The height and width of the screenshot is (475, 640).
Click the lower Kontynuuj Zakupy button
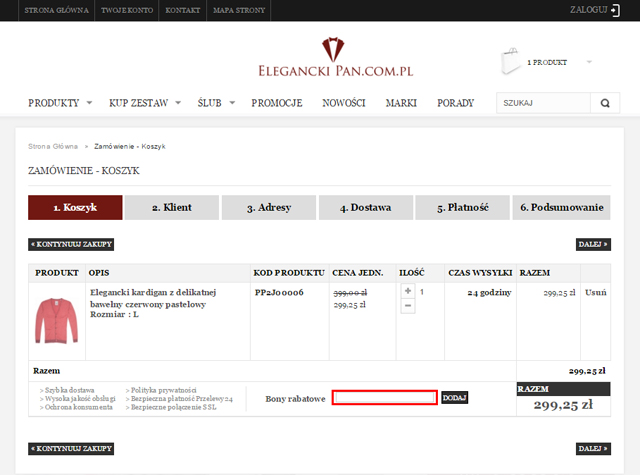pos(71,448)
